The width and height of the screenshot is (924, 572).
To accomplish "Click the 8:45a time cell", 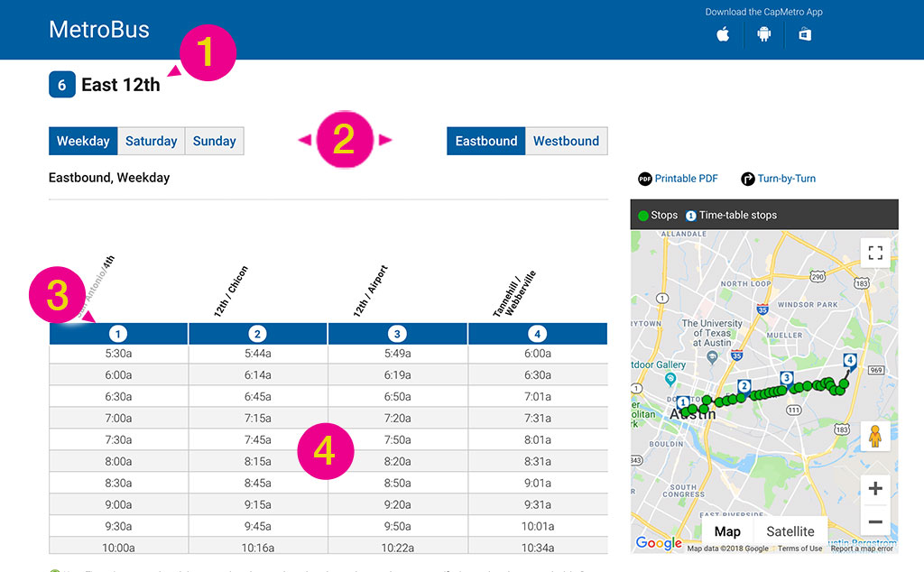I will point(257,483).
